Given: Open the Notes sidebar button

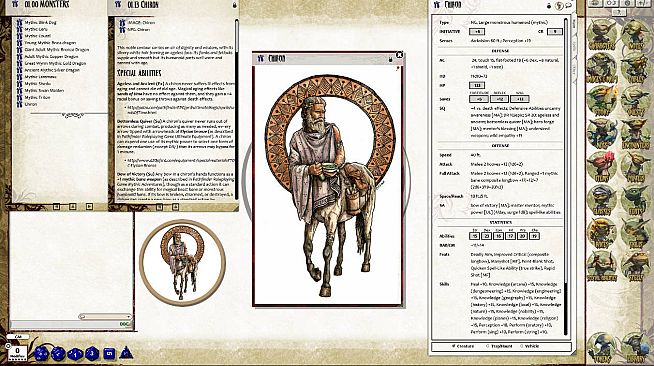Looking at the screenshot, I should [x=636, y=36].
